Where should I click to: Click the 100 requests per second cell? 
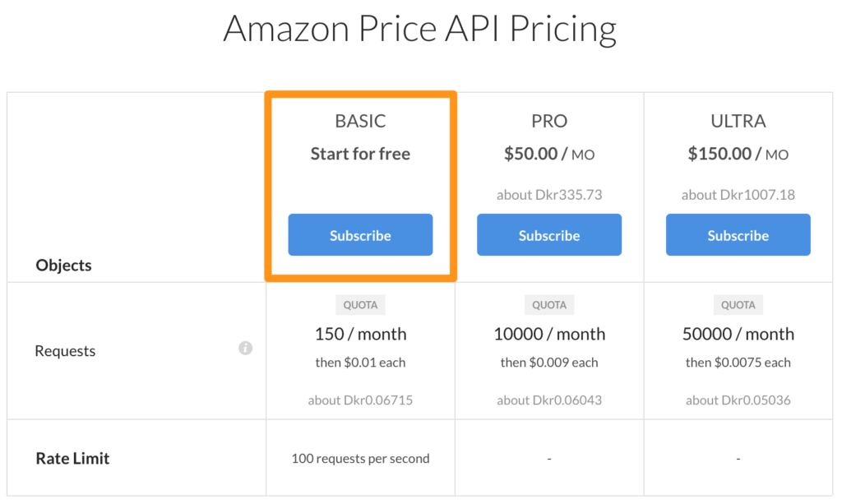pos(360,458)
